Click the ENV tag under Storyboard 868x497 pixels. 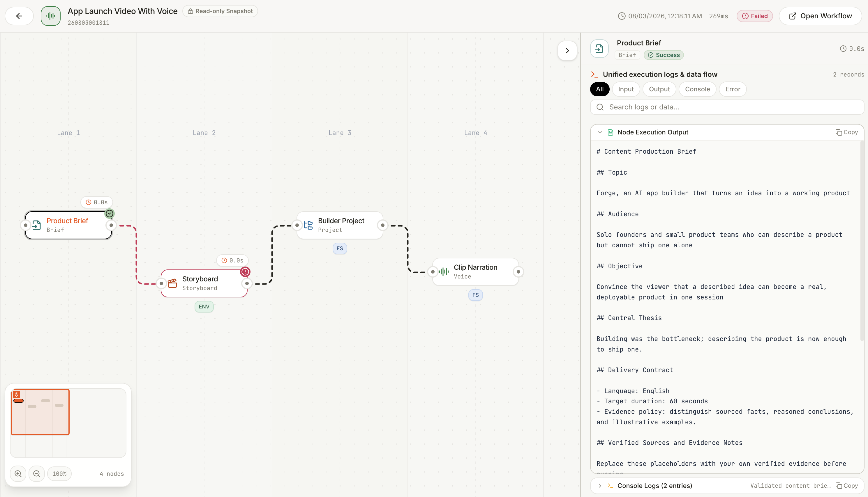(x=204, y=306)
